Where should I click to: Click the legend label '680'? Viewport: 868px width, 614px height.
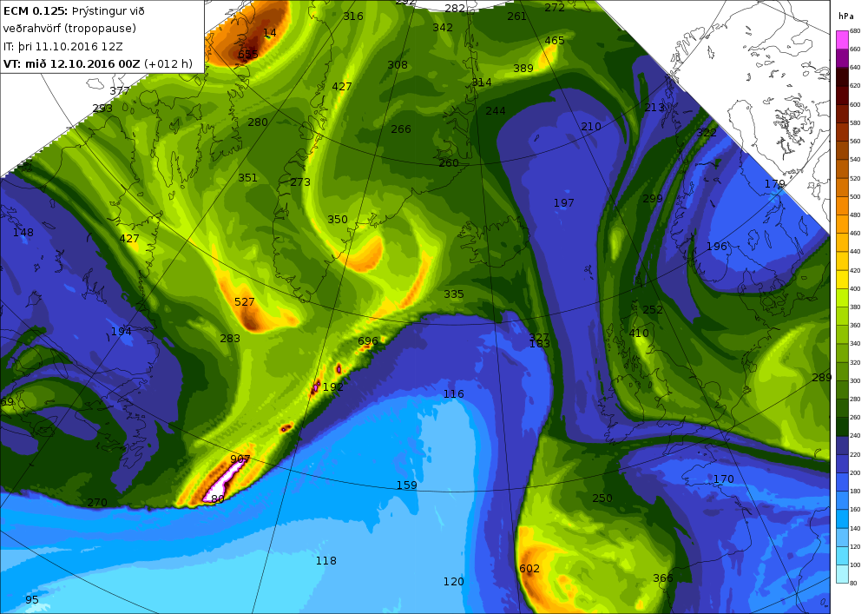[855, 31]
